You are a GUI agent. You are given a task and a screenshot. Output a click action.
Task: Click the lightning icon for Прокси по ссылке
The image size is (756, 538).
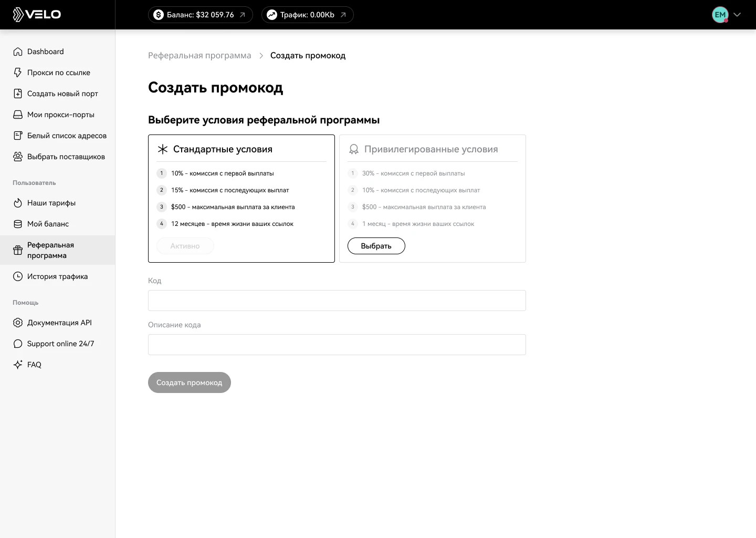click(x=18, y=73)
